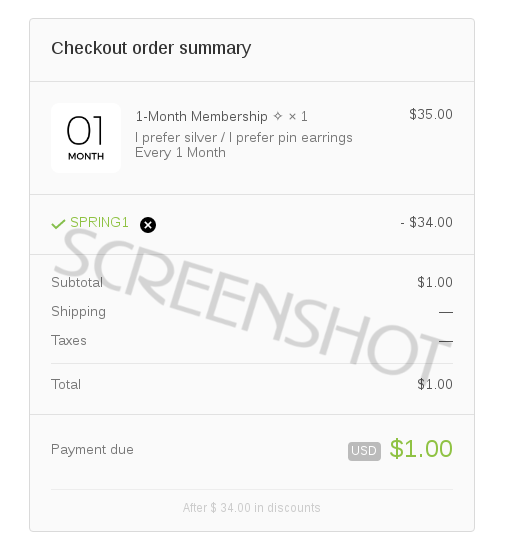Click the After $ 34.00 in discounts note
The image size is (510, 550).
[x=251, y=508]
